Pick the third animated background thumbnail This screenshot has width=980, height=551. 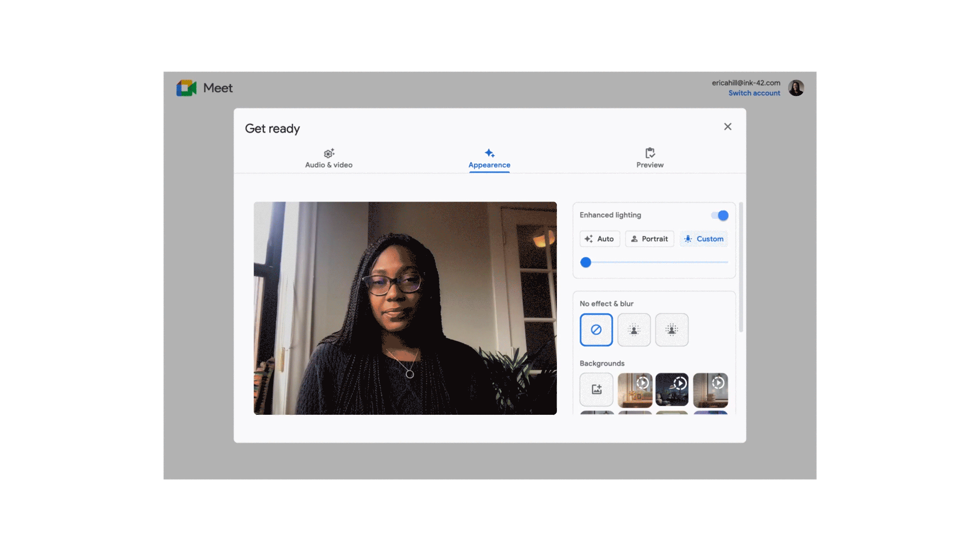click(710, 389)
